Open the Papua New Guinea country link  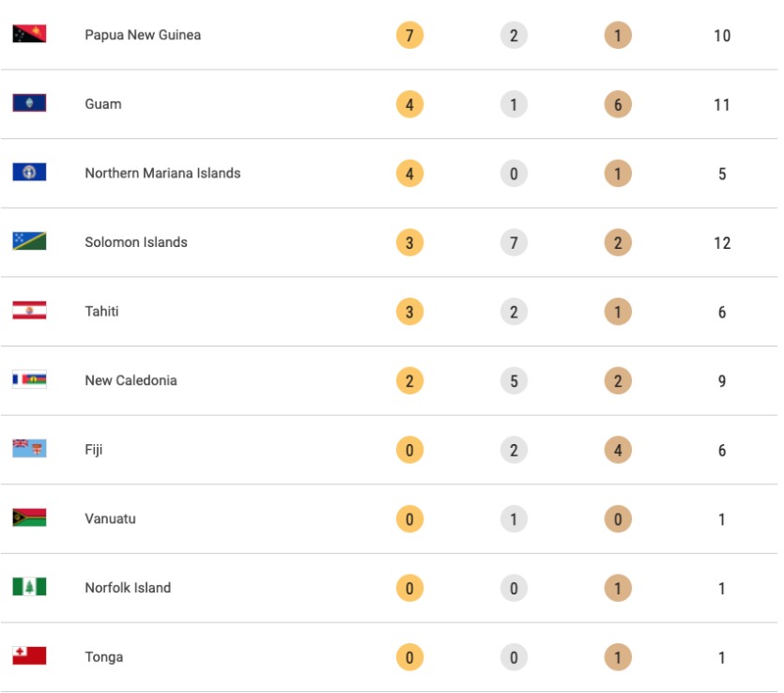[x=143, y=35]
